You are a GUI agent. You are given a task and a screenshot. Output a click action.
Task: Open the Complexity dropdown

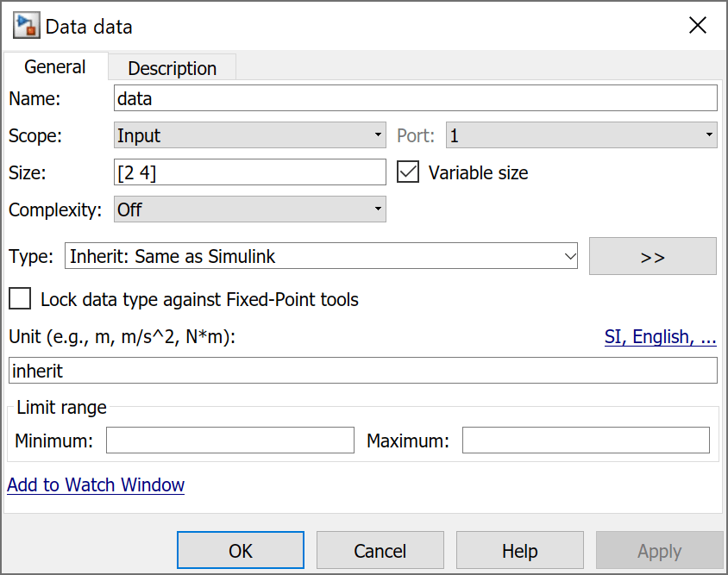pos(249,209)
